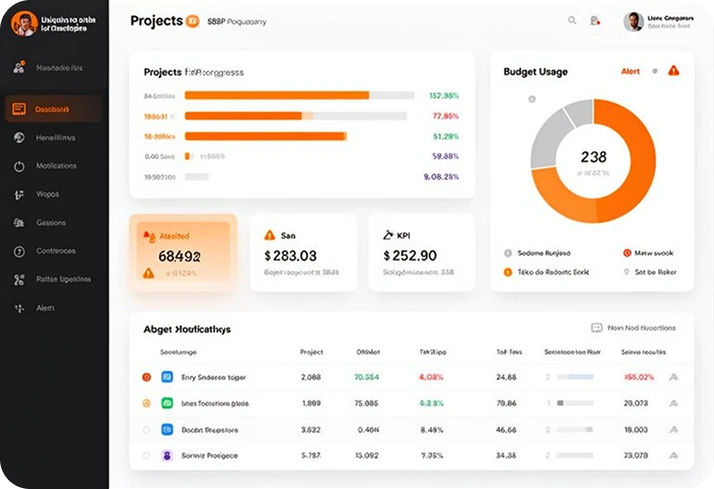Click the green app icon in second table row
Image resolution: width=714 pixels, height=489 pixels.
167,403
